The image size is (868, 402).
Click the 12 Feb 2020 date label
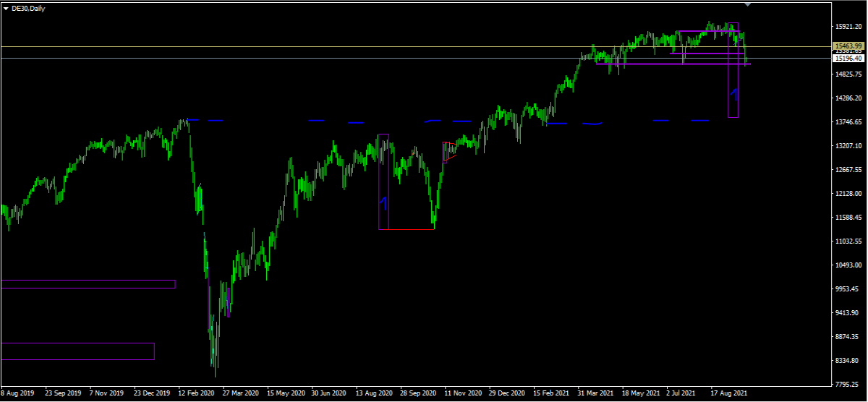pyautogui.click(x=195, y=394)
